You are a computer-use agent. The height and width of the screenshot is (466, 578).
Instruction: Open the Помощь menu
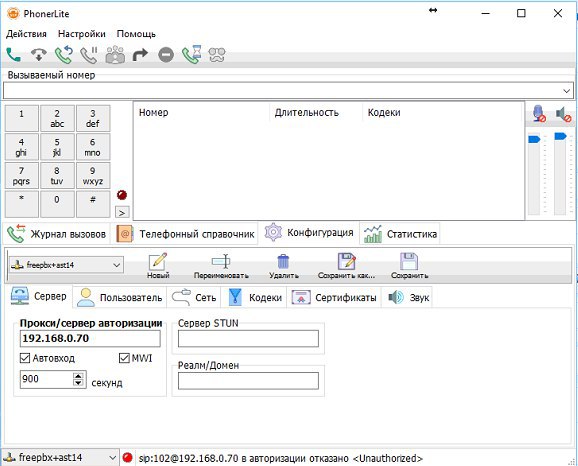point(136,34)
